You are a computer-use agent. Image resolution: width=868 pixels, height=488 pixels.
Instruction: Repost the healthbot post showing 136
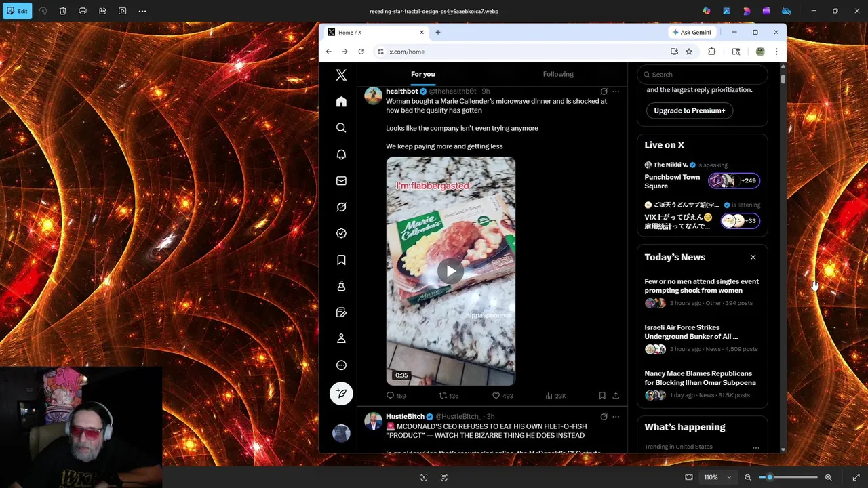pos(448,396)
